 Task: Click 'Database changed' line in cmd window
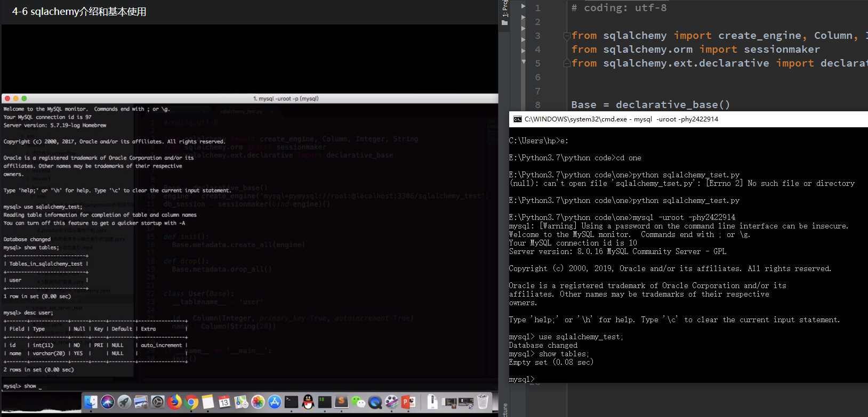(543, 345)
